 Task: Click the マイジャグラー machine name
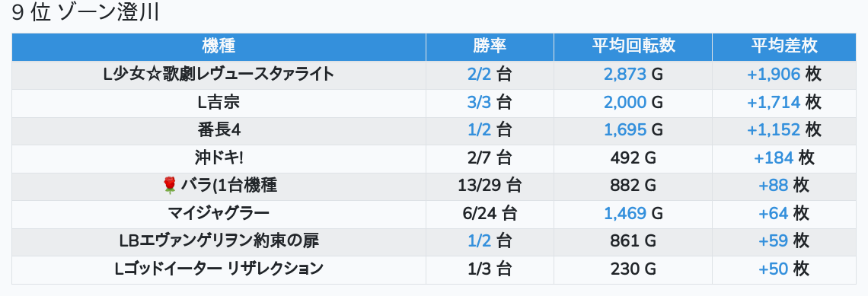pyautogui.click(x=219, y=214)
